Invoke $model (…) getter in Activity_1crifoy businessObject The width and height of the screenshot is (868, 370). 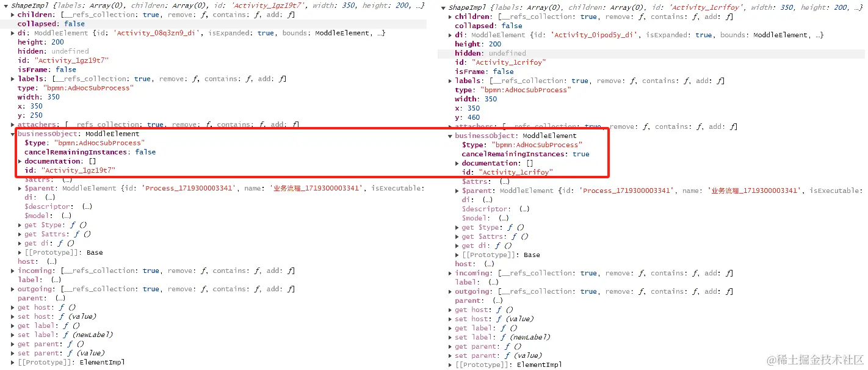click(x=504, y=219)
